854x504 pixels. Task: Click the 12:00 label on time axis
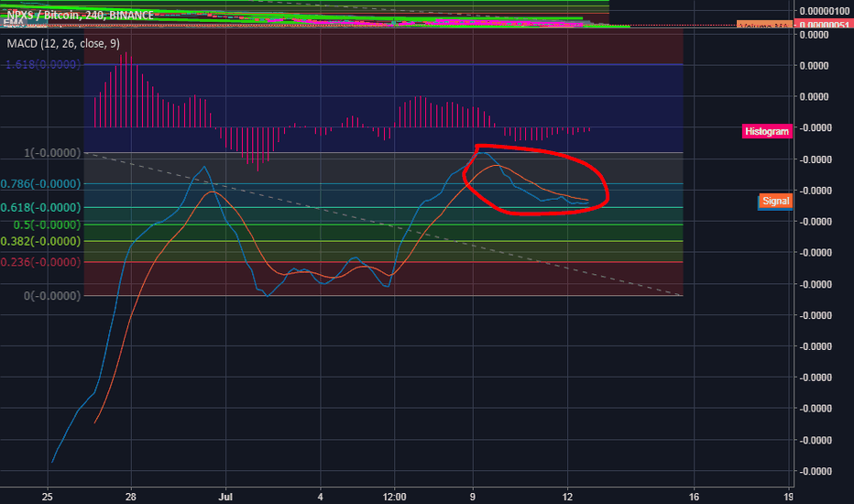(x=394, y=497)
